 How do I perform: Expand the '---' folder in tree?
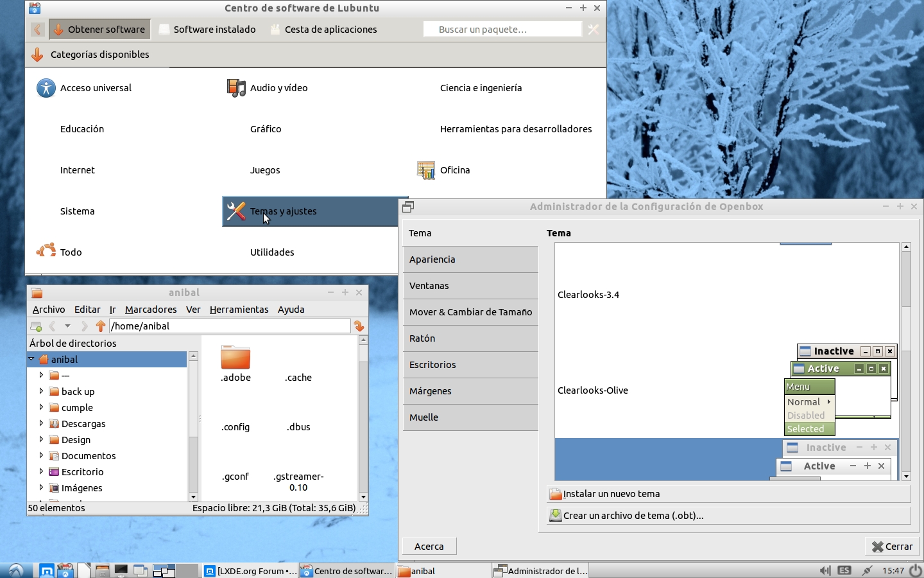[x=41, y=374]
